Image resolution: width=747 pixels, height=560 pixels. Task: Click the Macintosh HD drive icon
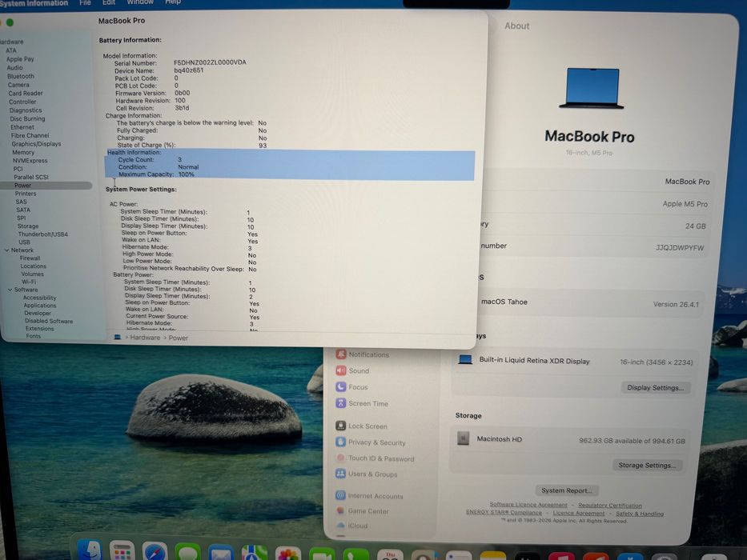(x=463, y=438)
